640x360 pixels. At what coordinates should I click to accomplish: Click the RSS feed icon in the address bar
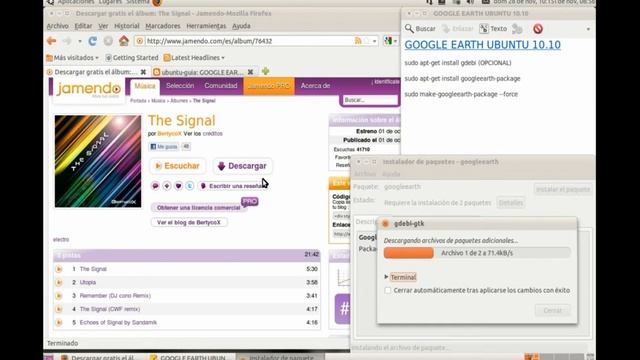coord(358,41)
